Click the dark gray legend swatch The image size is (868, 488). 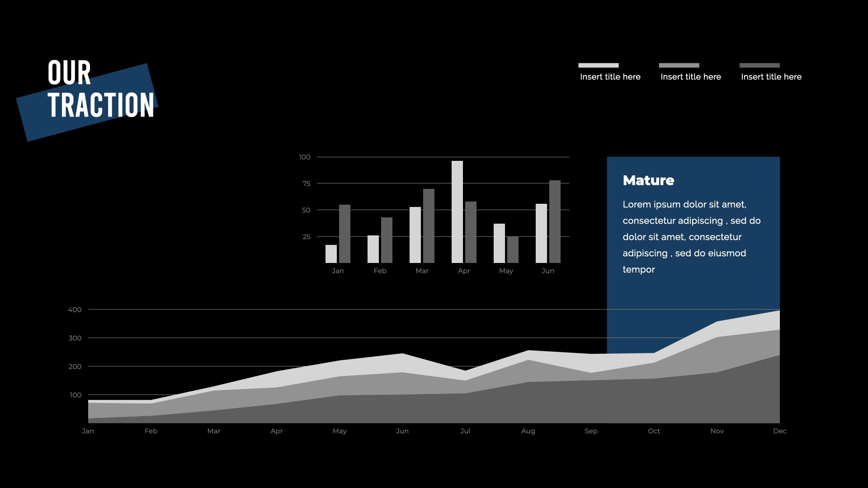(x=759, y=65)
